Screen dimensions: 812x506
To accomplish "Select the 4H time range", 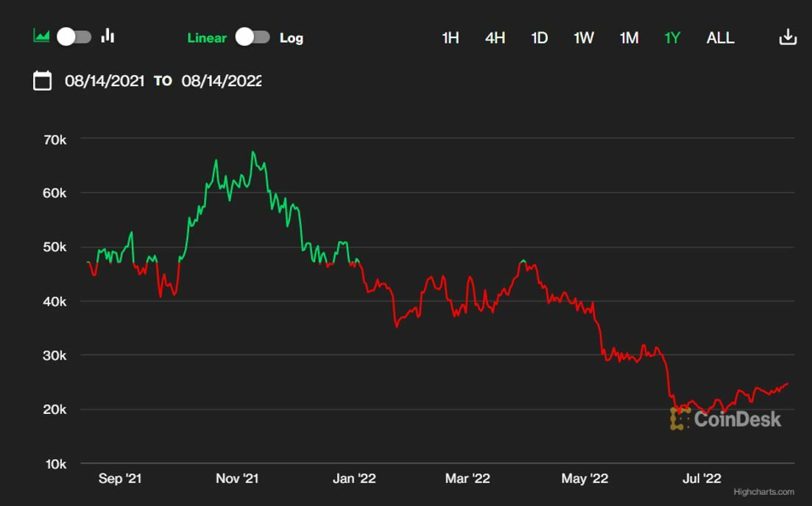I will coord(495,38).
